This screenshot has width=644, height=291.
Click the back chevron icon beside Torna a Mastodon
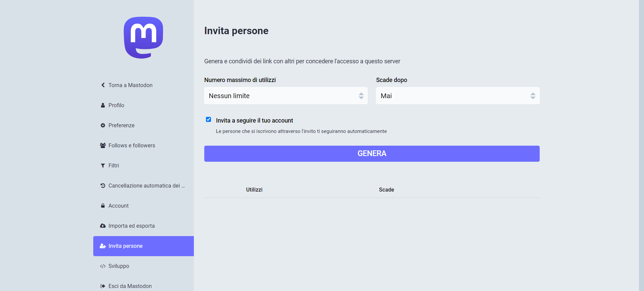coord(103,85)
